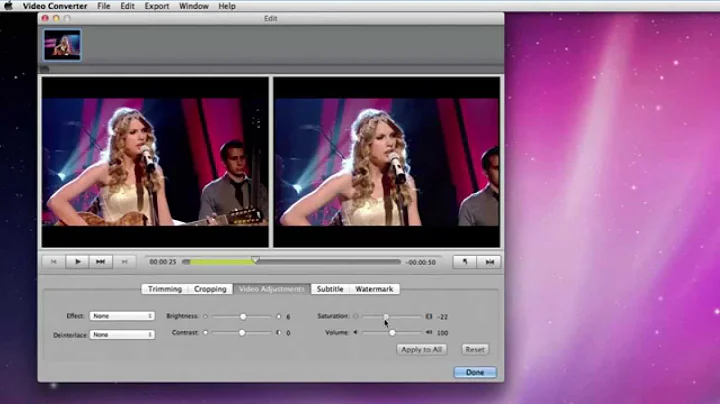The height and width of the screenshot is (404, 720).
Task: Click the Done button
Action: 475,372
